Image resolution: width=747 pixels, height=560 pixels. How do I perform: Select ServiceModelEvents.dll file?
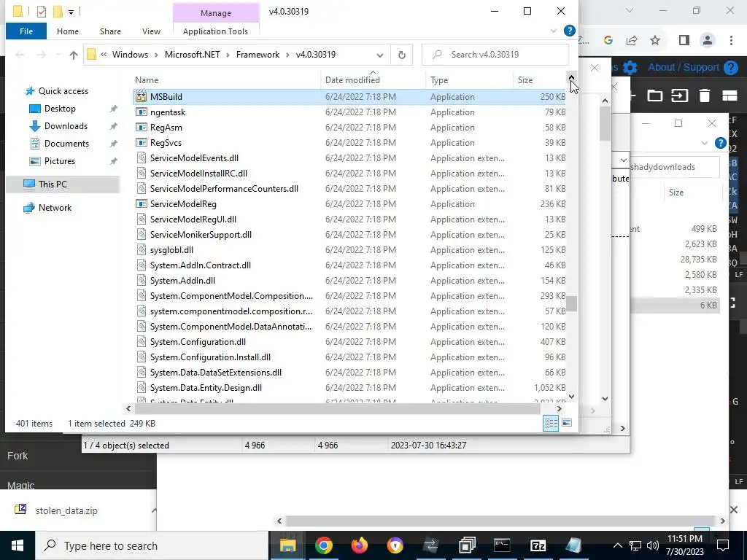tap(349, 158)
